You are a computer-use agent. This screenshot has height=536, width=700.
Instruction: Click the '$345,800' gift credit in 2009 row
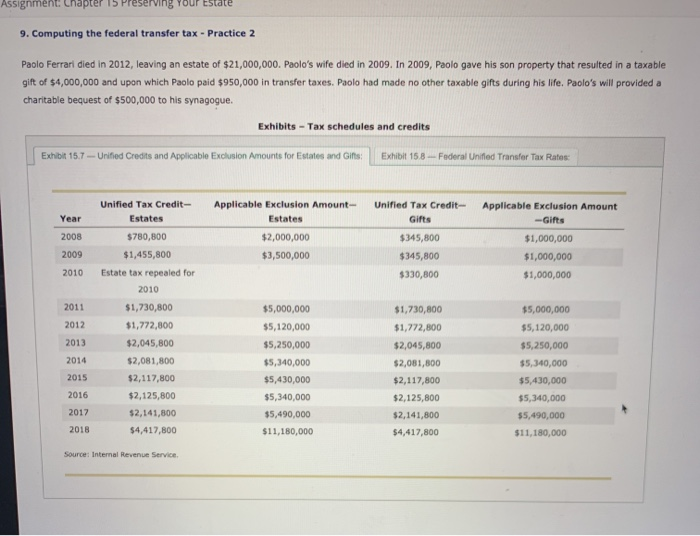pos(419,256)
